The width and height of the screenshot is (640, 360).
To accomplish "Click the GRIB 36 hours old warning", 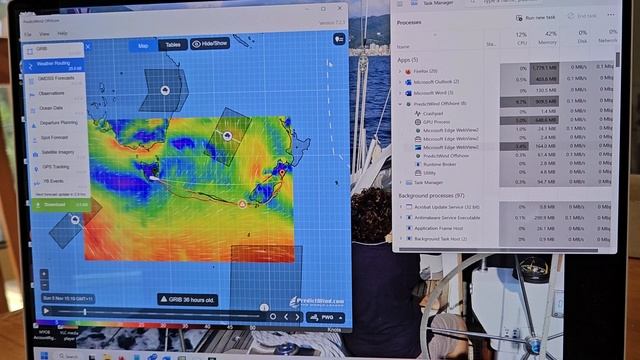I will tap(187, 300).
